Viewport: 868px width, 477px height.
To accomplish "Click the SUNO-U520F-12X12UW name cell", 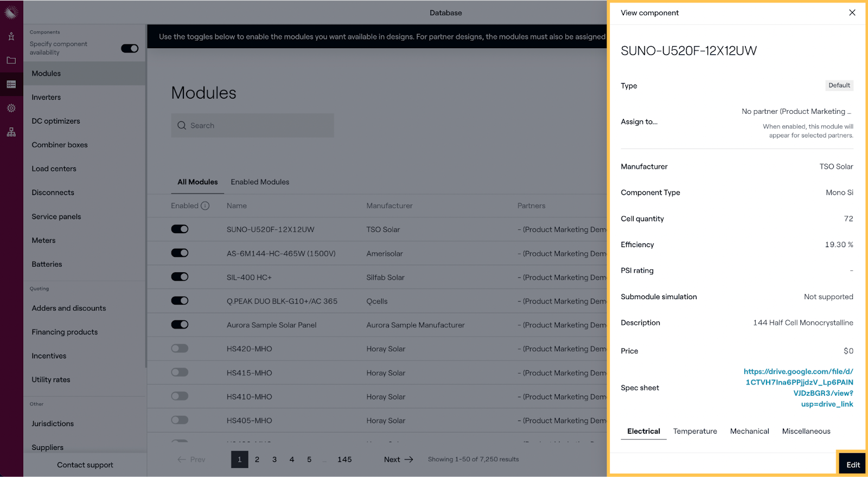I will tap(271, 229).
